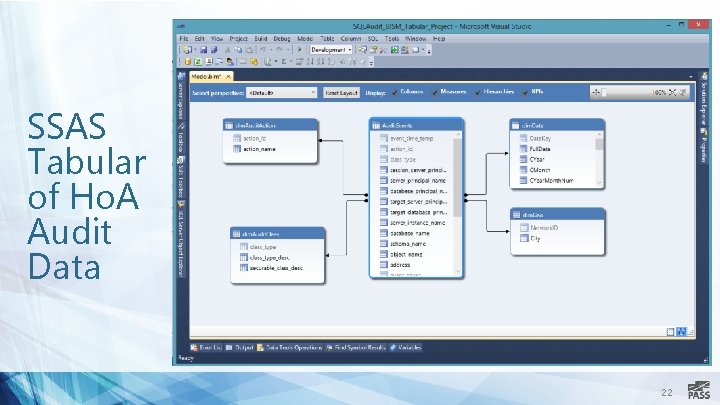
Task: Open the Tools menu
Action: 391,39
